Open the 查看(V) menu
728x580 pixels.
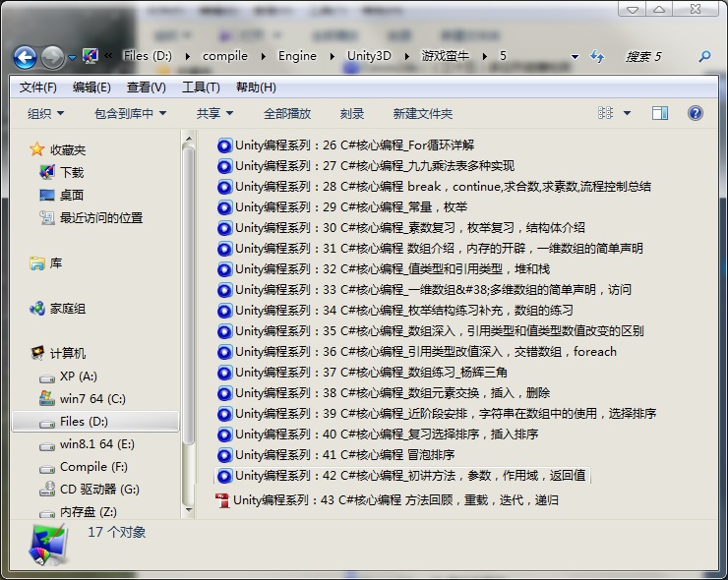[147, 87]
